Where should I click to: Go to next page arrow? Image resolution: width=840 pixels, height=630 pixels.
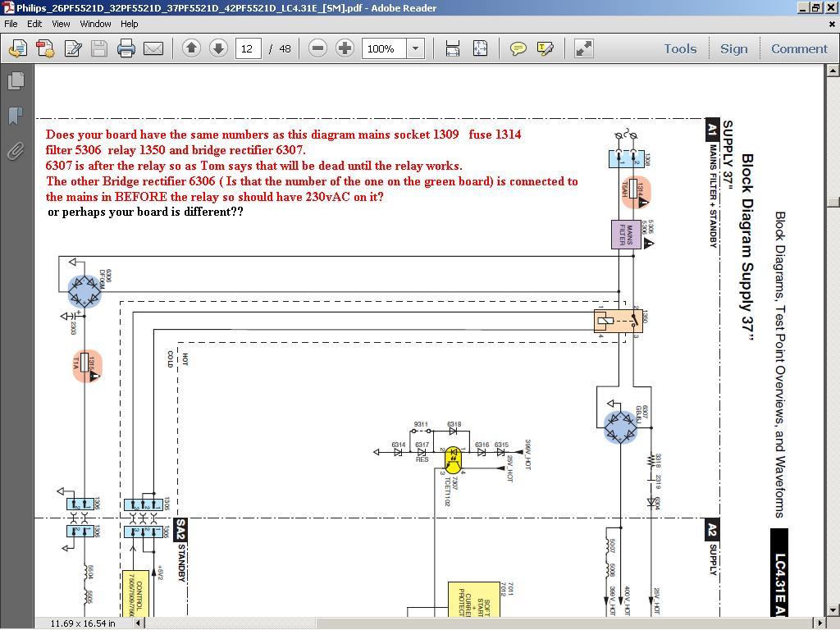coord(218,48)
